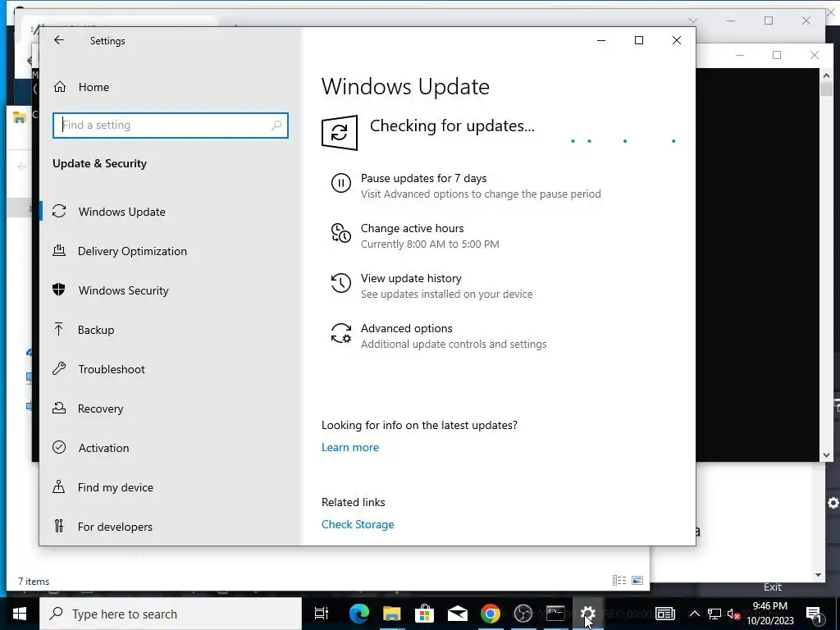Open Mail app from taskbar
Image resolution: width=840 pixels, height=630 pixels.
coord(457,614)
